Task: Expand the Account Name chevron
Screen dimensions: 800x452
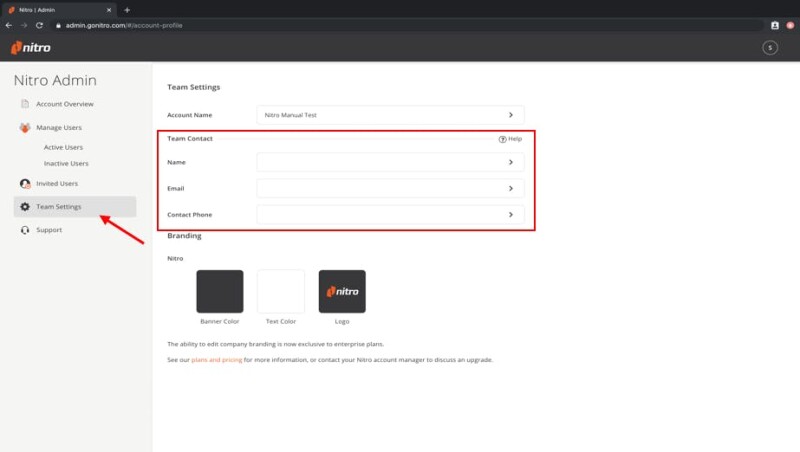Action: (x=511, y=115)
